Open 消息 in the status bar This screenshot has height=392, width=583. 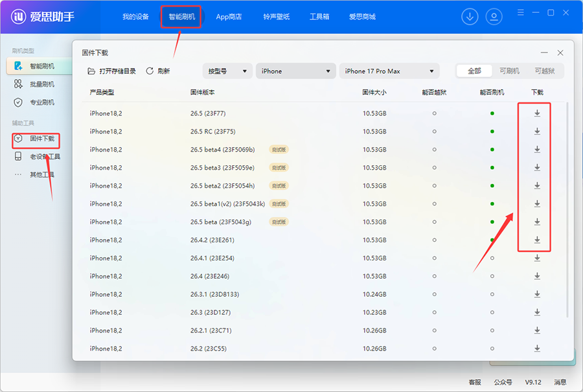coord(560,382)
